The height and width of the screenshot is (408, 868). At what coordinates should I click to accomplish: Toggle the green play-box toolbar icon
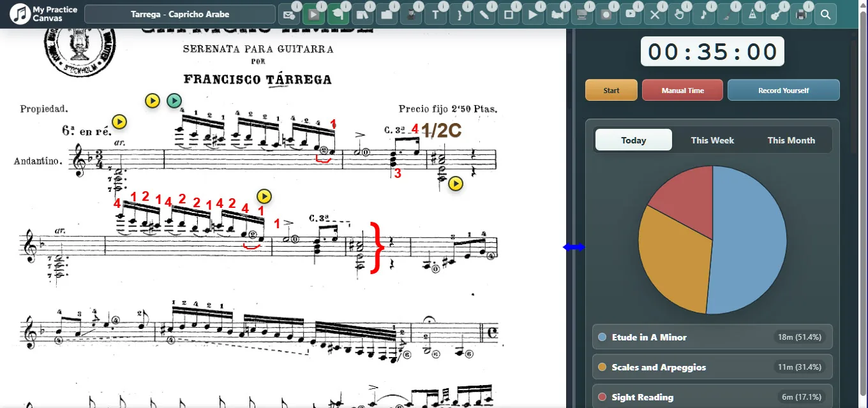click(313, 15)
